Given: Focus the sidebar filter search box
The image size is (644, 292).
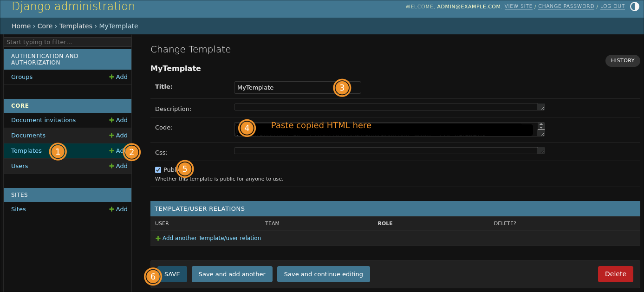Looking at the screenshot, I should [67, 42].
